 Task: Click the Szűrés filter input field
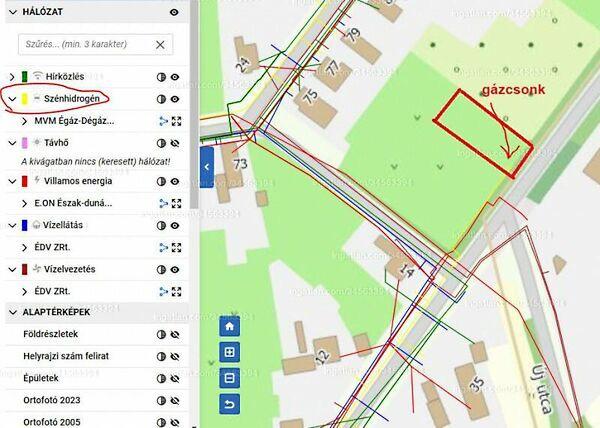(x=85, y=45)
